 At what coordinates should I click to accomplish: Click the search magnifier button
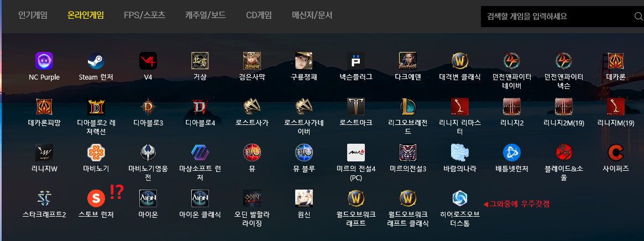(x=638, y=17)
